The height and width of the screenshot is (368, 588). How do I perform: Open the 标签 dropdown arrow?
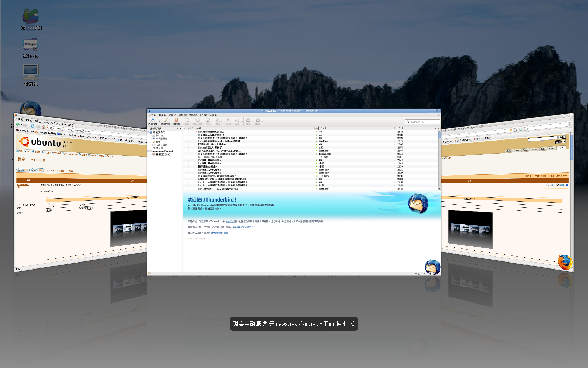click(222, 122)
